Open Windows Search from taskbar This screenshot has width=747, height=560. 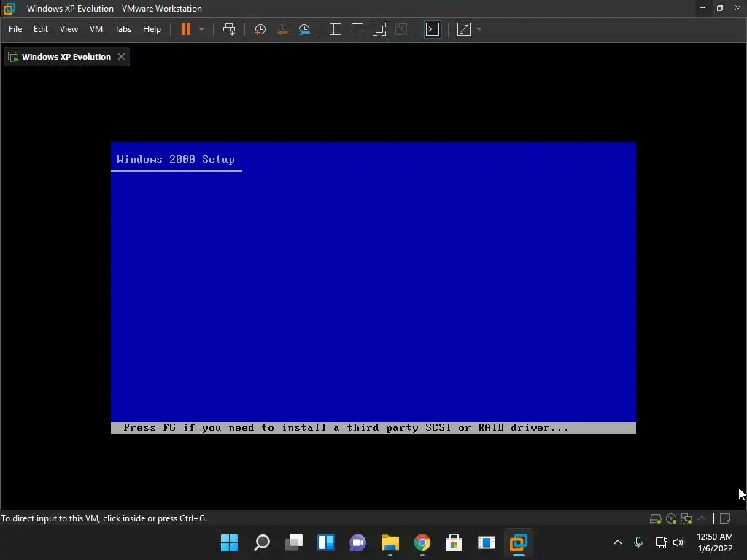click(262, 542)
